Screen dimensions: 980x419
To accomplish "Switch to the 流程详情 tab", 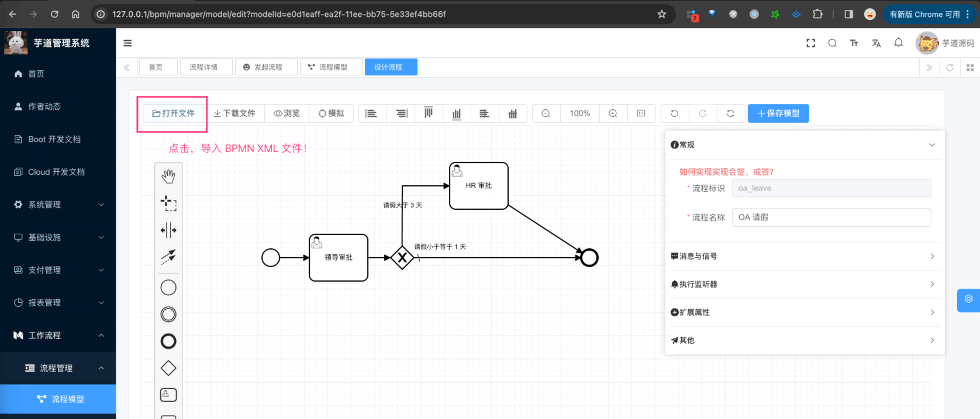I will point(203,67).
